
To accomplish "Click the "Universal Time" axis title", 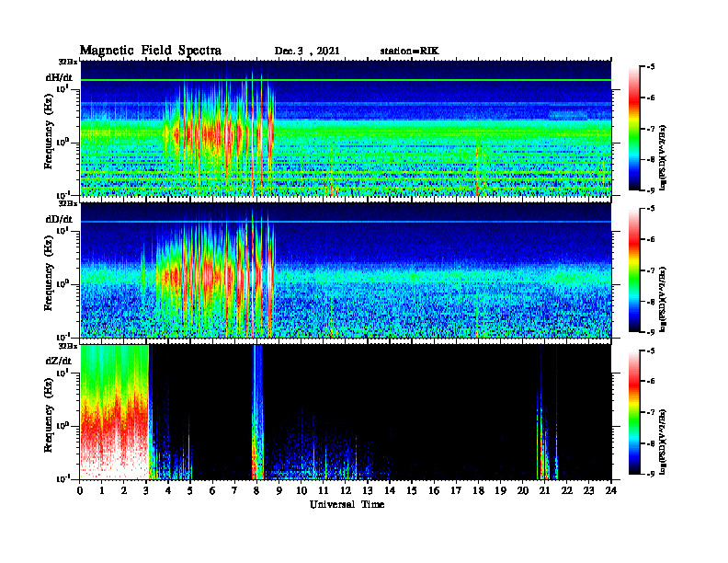I will point(347,504).
